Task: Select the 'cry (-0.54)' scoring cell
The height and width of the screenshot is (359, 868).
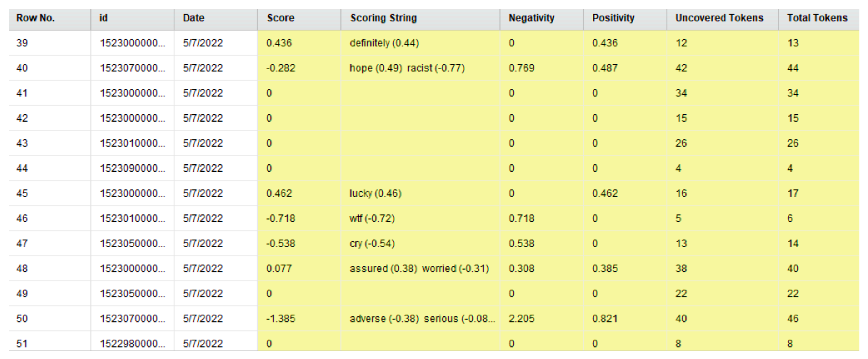Action: click(372, 243)
